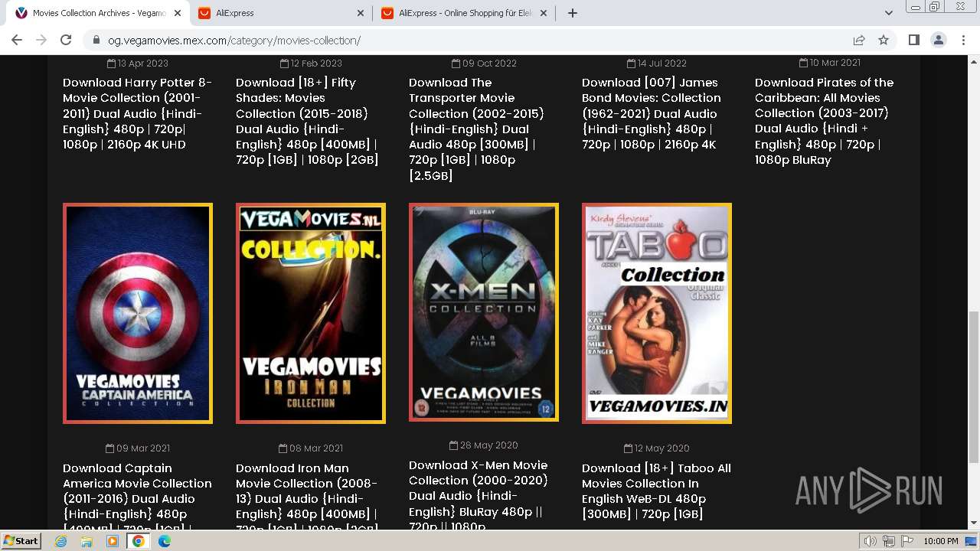Screen dimensions: 980x551
Task: Click the show desktop tray icon
Action: [971, 541]
